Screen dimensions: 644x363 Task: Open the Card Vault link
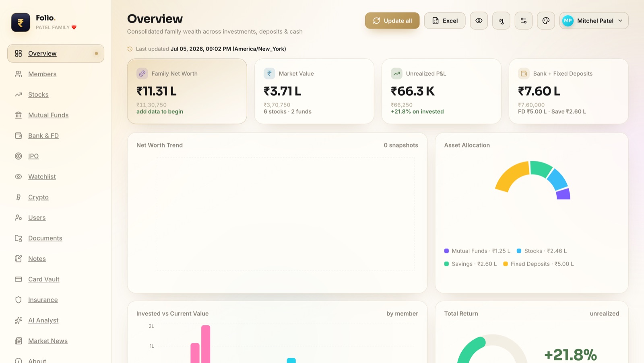click(x=44, y=279)
